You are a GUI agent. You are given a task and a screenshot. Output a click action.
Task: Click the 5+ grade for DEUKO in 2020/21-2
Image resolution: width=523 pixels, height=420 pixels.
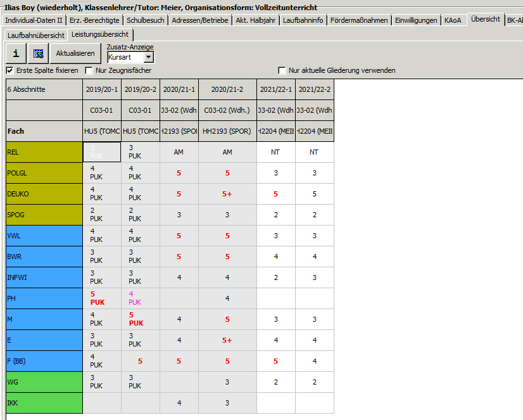[227, 194]
